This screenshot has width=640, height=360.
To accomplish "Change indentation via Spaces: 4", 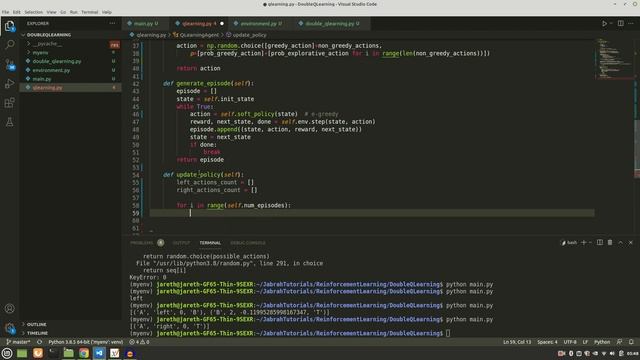I will (x=547, y=342).
